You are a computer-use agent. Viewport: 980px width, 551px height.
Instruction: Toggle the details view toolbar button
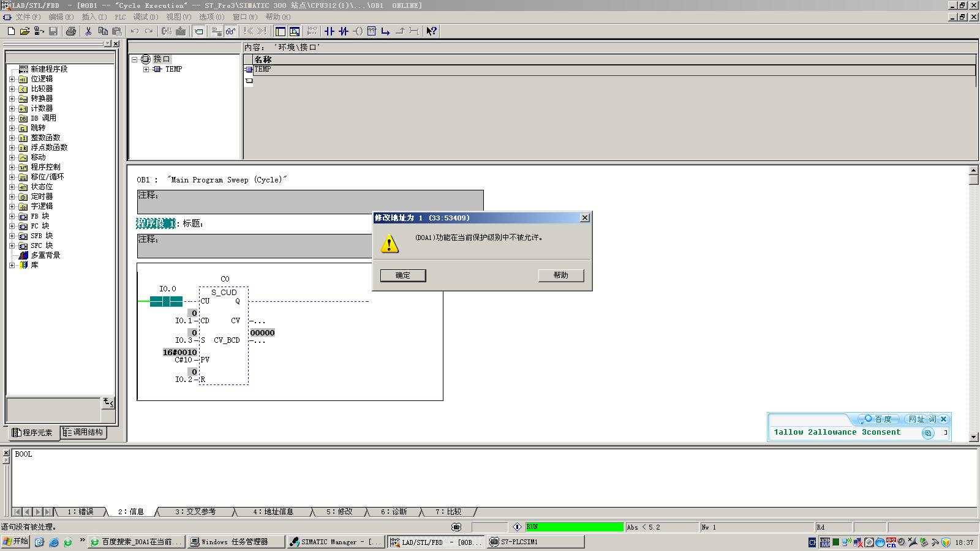click(295, 31)
